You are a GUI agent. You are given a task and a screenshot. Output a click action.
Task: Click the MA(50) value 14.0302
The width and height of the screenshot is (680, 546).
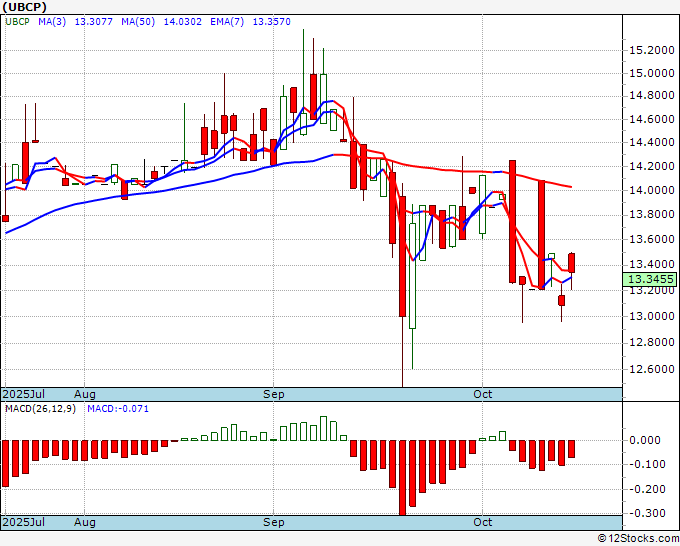coord(183,22)
